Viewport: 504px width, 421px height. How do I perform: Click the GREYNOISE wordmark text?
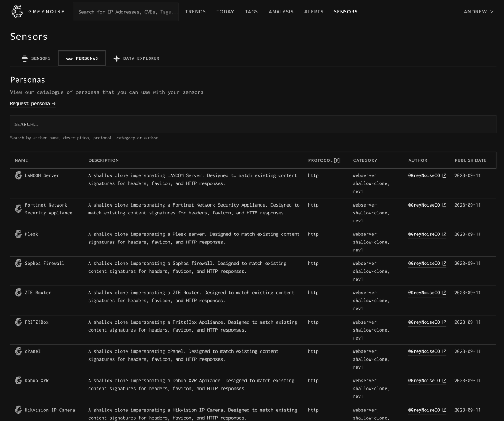pos(46,12)
